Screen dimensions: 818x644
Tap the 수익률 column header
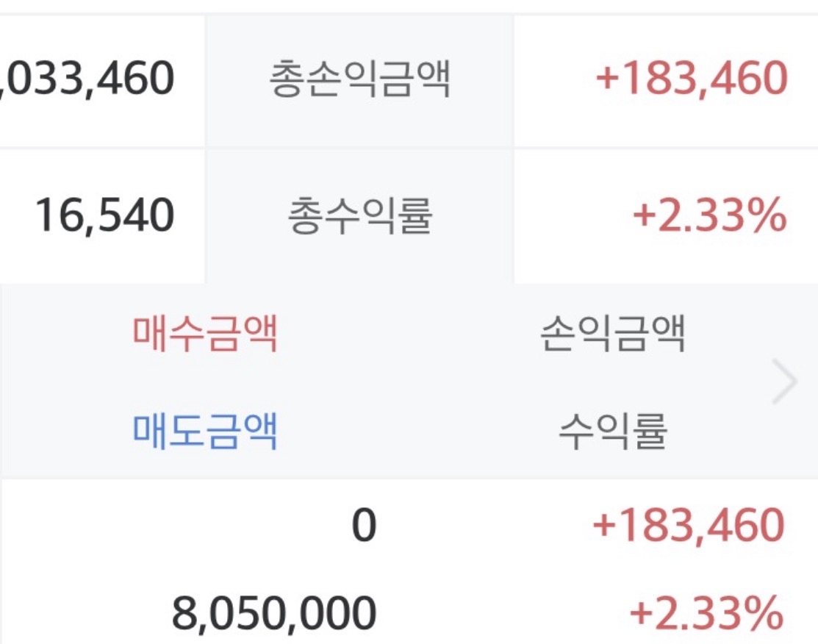click(x=612, y=431)
